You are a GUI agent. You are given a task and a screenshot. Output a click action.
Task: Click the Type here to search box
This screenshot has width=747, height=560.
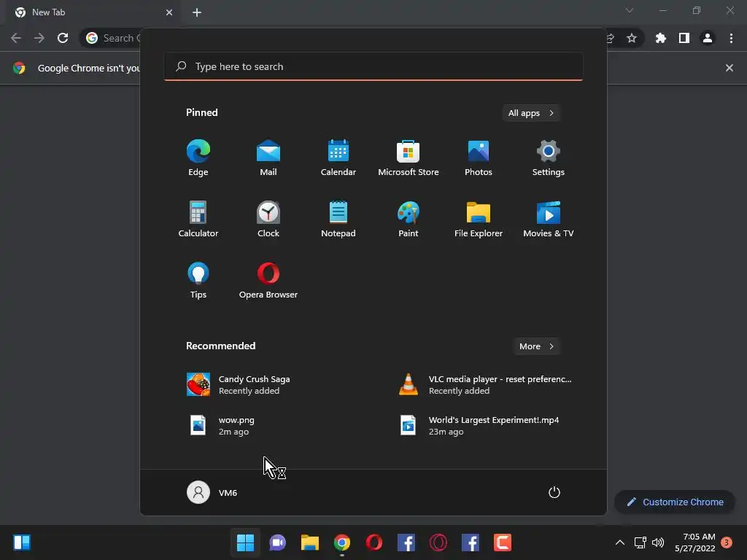point(373,66)
